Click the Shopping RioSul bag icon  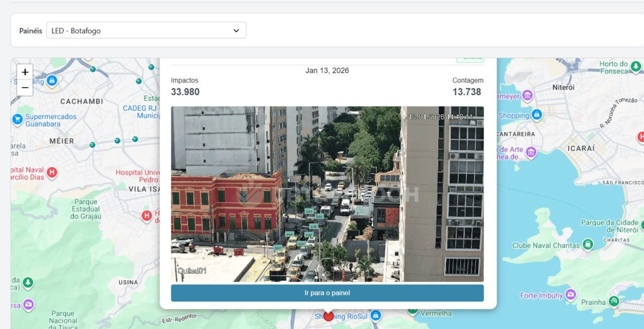click(x=375, y=316)
